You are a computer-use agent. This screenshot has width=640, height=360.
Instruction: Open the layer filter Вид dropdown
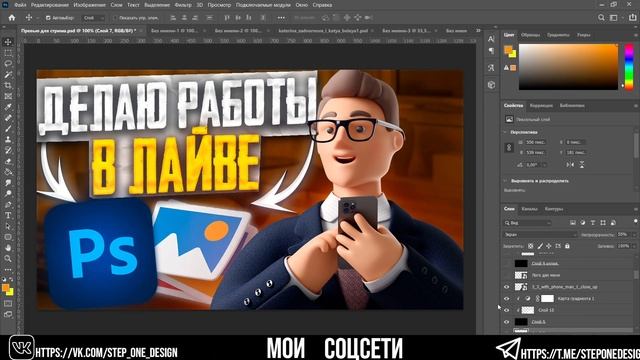click(x=528, y=223)
